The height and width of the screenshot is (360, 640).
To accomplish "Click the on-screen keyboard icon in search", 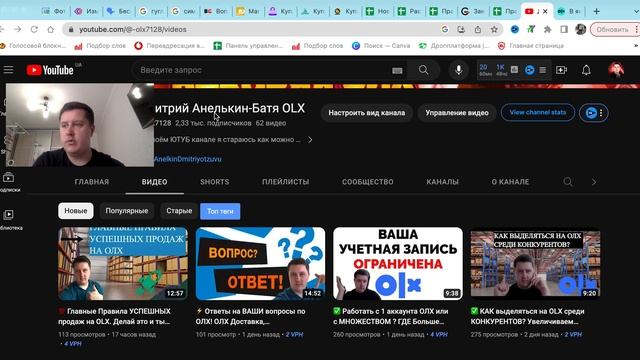I will (397, 71).
